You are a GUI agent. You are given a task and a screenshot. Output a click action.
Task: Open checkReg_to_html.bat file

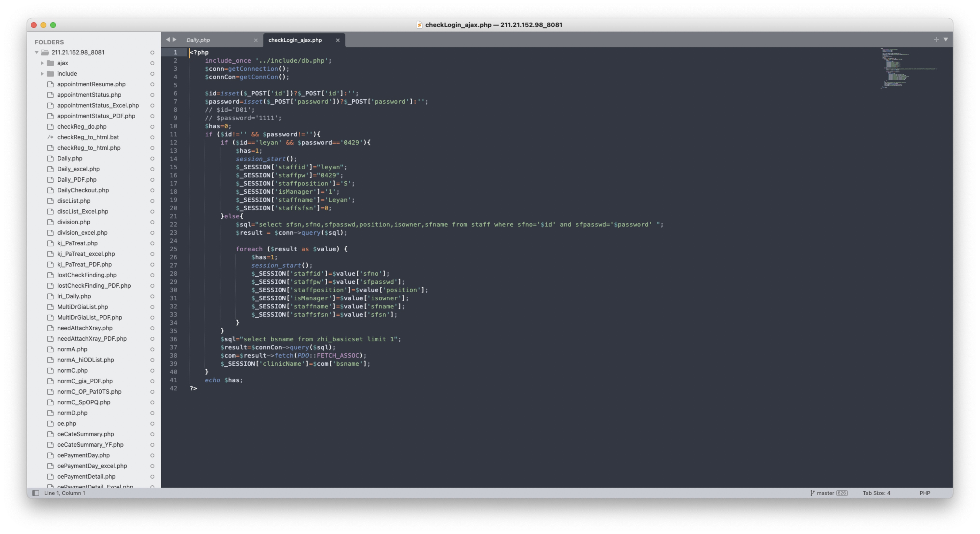tap(88, 137)
